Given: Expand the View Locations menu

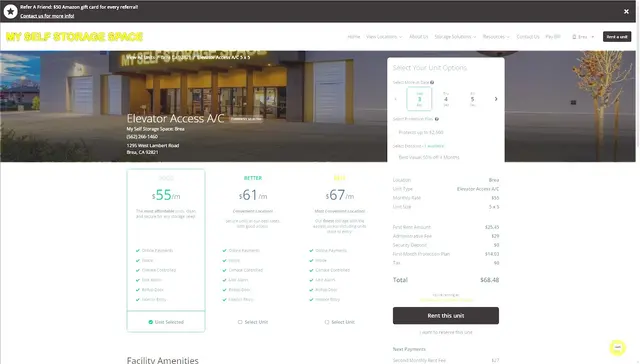Looking at the screenshot, I should point(384,37).
